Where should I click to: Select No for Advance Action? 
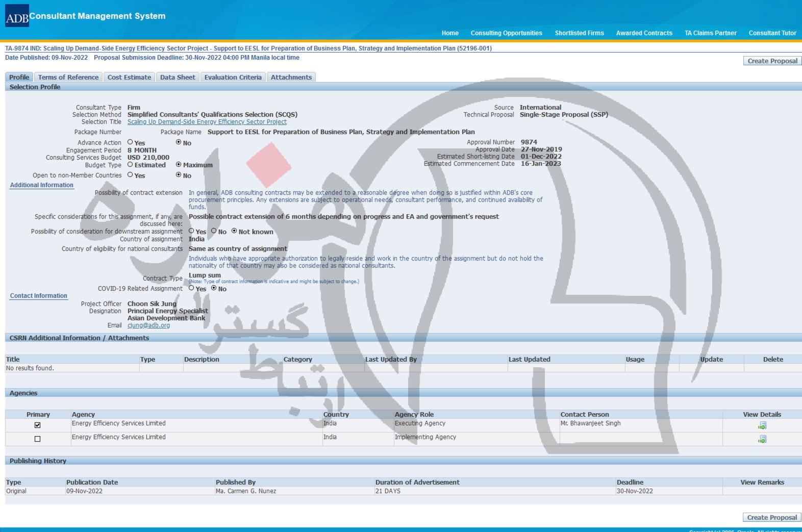[179, 142]
